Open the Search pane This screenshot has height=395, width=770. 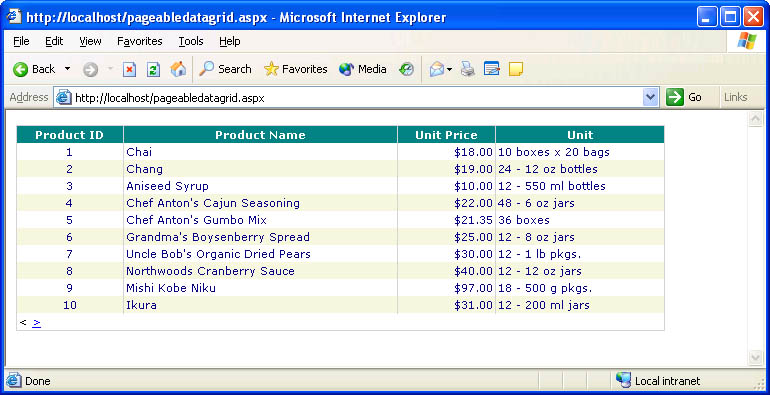click(x=225, y=69)
